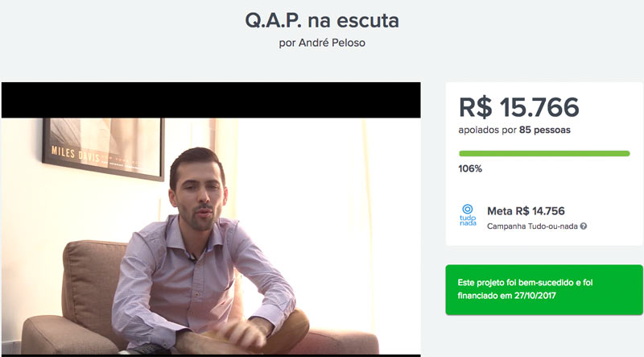The width and height of the screenshot is (644, 357).
Task: Click the green project success banner
Action: coord(544,289)
